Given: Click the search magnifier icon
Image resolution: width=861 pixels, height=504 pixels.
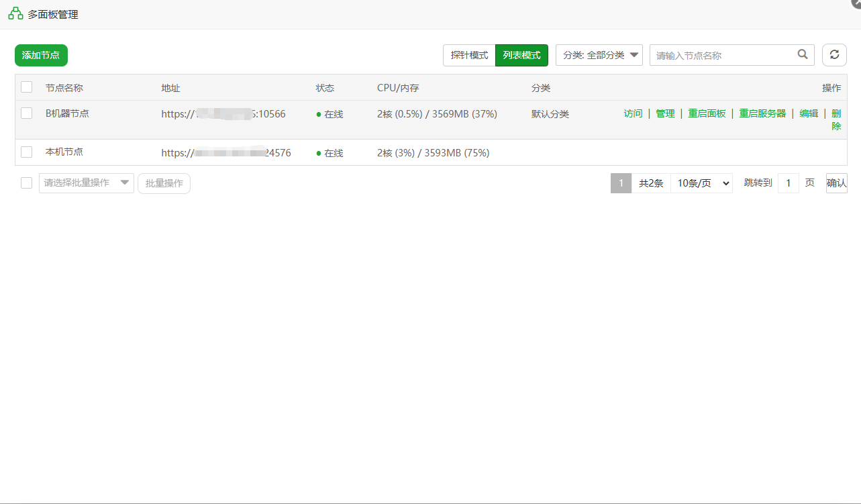Looking at the screenshot, I should pos(803,54).
